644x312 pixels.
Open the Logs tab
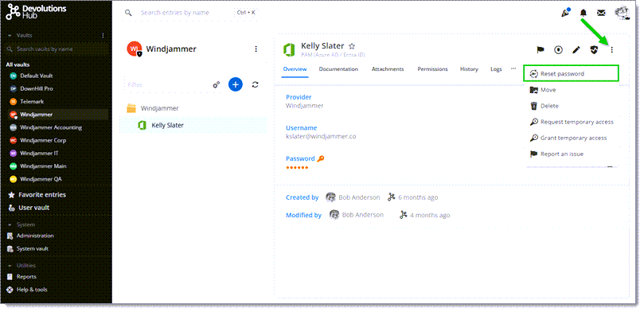tap(496, 69)
